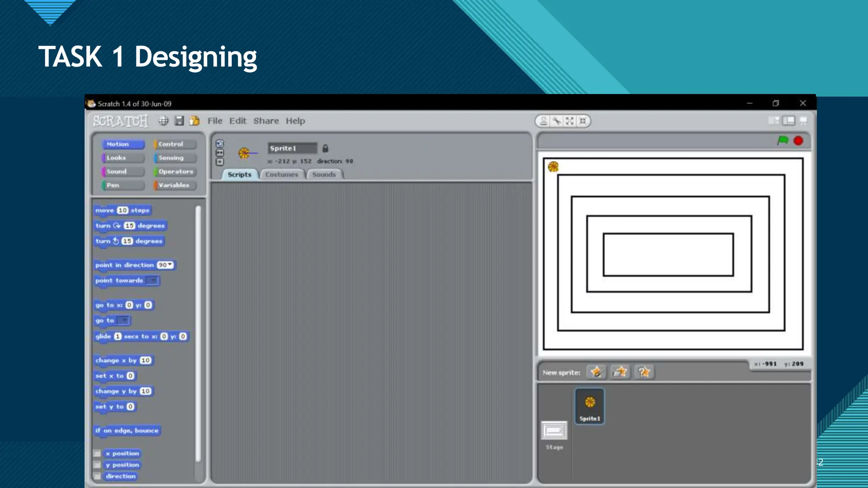Click the turn clockwise 15 degrees block

pos(130,226)
